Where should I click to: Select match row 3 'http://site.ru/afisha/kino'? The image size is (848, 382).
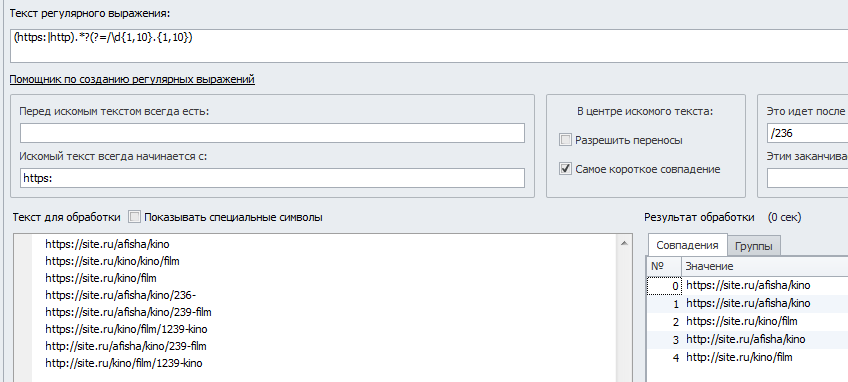tap(747, 339)
